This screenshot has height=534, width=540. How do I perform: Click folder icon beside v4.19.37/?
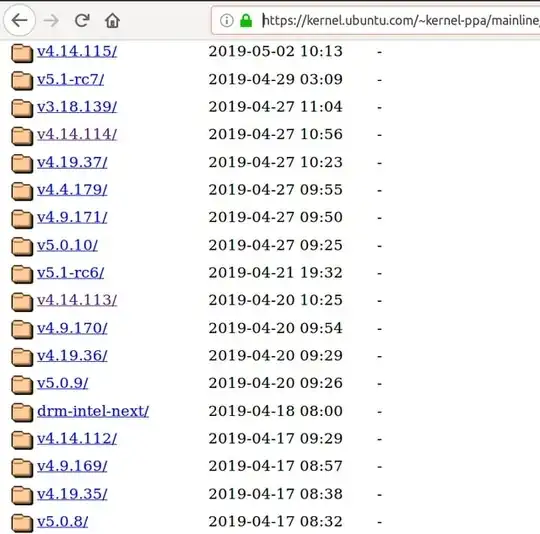(x=22, y=164)
